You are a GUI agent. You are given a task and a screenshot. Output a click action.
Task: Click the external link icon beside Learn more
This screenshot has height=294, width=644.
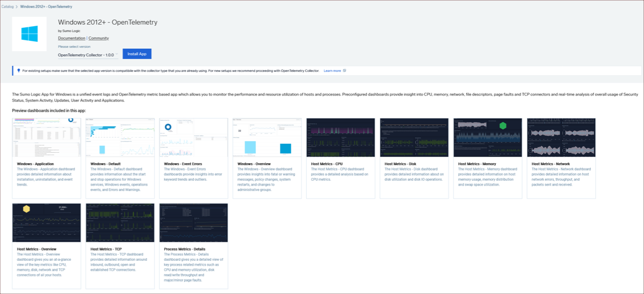click(344, 71)
